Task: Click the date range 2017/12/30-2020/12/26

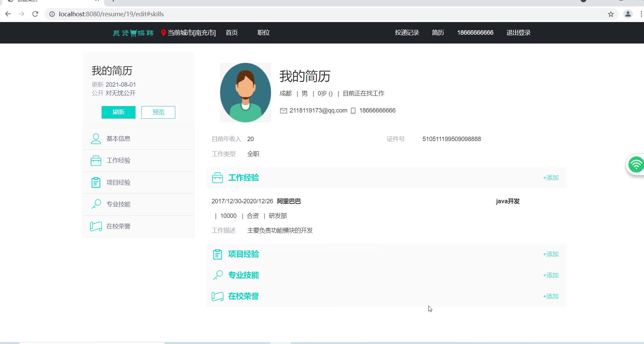Action: tap(242, 201)
